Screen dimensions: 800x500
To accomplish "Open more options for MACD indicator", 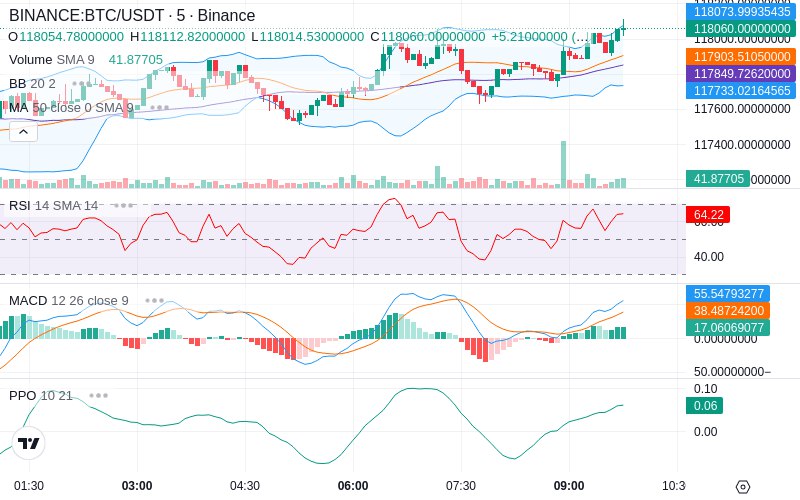I will coord(155,301).
